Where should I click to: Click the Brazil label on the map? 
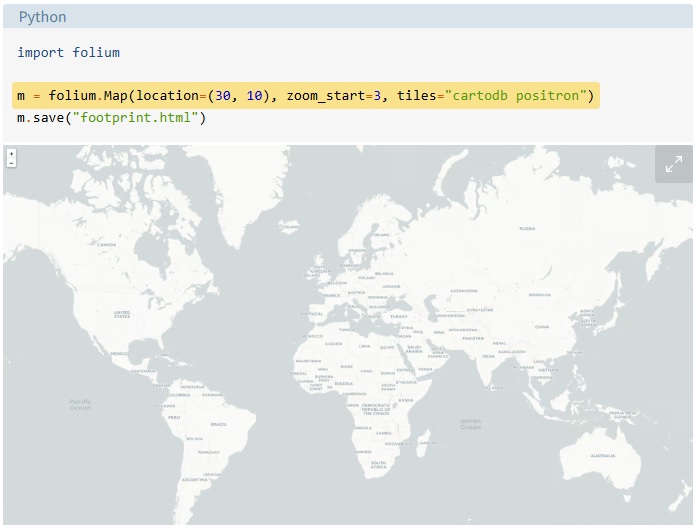218,424
